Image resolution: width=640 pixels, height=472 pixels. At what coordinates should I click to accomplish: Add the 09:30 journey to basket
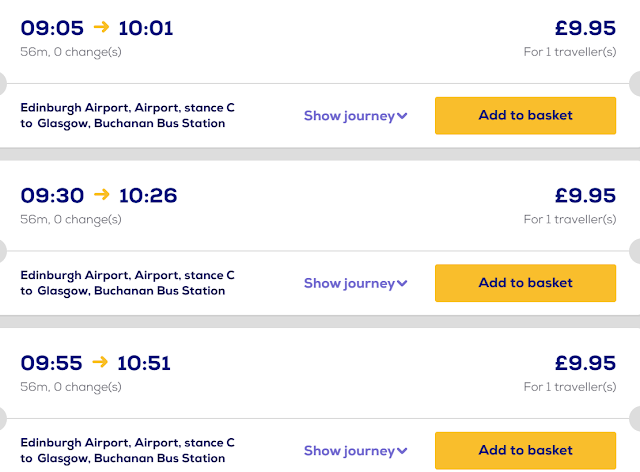(525, 283)
